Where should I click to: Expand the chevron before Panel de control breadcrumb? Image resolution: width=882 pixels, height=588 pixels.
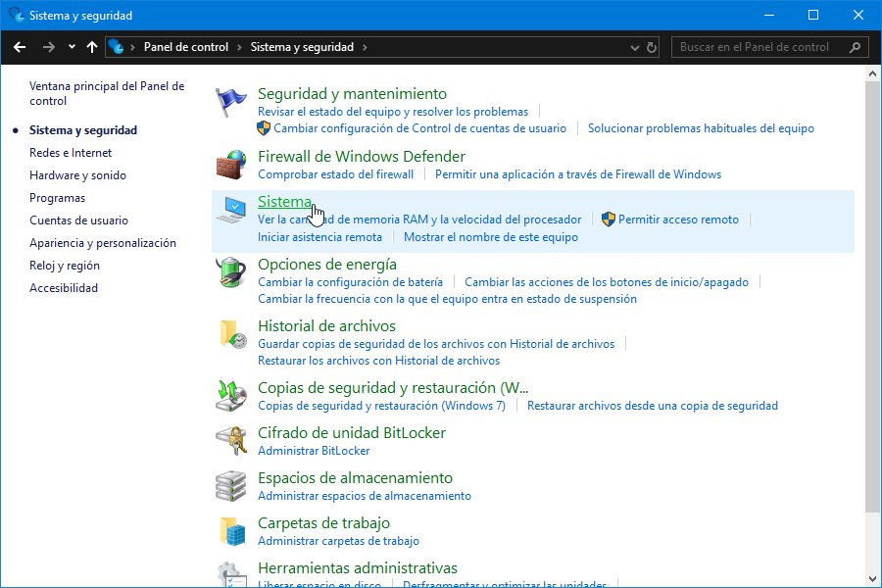tap(132, 47)
